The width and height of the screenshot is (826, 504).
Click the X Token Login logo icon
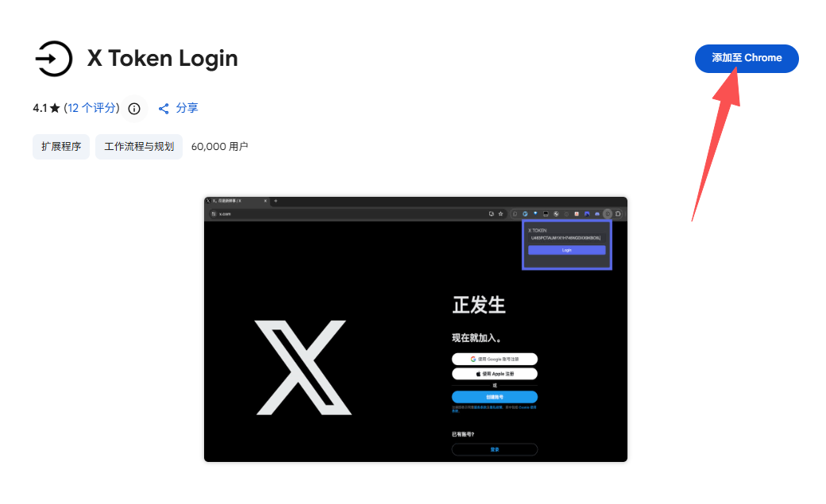[x=53, y=59]
